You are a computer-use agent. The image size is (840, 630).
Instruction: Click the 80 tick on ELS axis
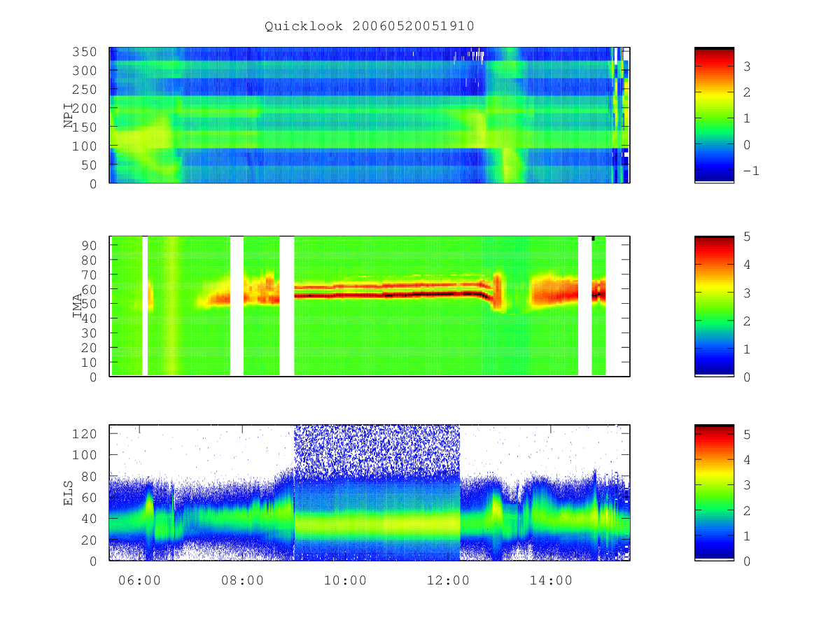(90, 476)
